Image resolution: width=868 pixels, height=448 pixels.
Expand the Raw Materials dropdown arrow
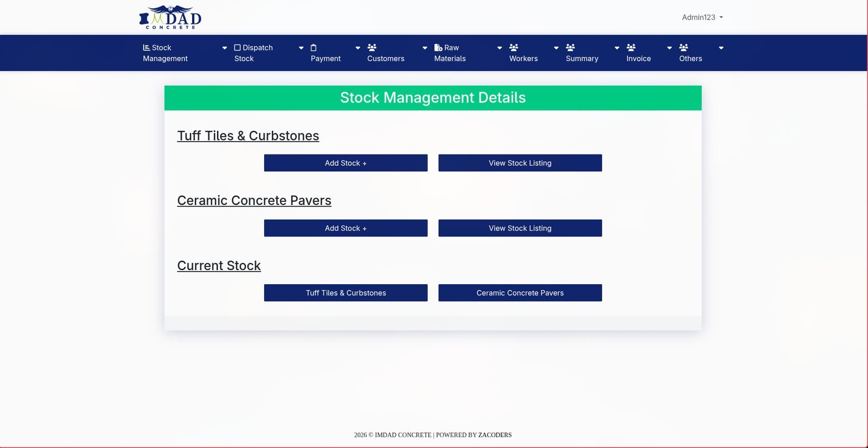pos(500,48)
